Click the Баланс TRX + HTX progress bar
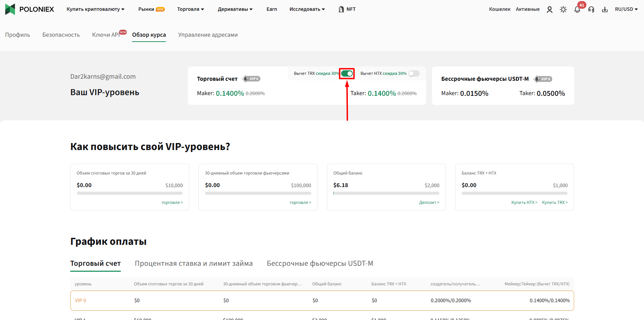 tap(514, 193)
